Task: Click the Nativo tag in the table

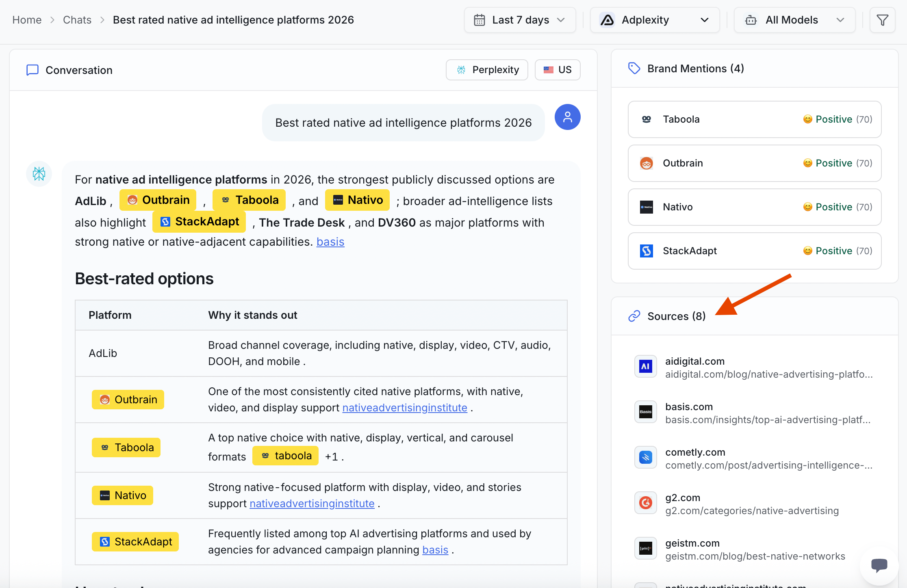Action: tap(122, 495)
